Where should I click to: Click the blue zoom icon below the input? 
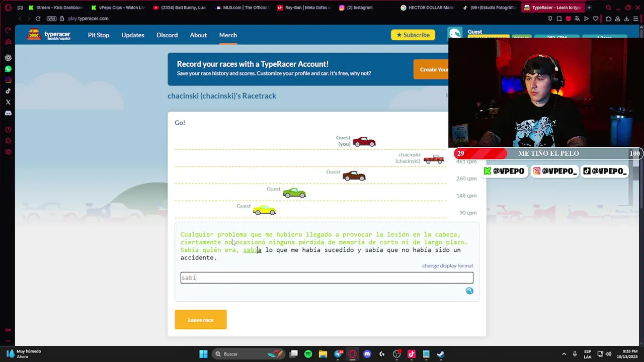tap(469, 291)
